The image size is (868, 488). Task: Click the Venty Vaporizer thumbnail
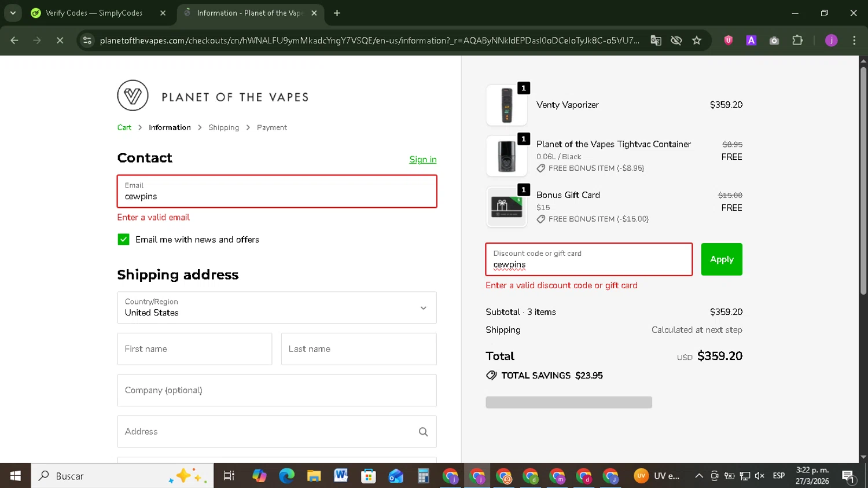coord(506,105)
